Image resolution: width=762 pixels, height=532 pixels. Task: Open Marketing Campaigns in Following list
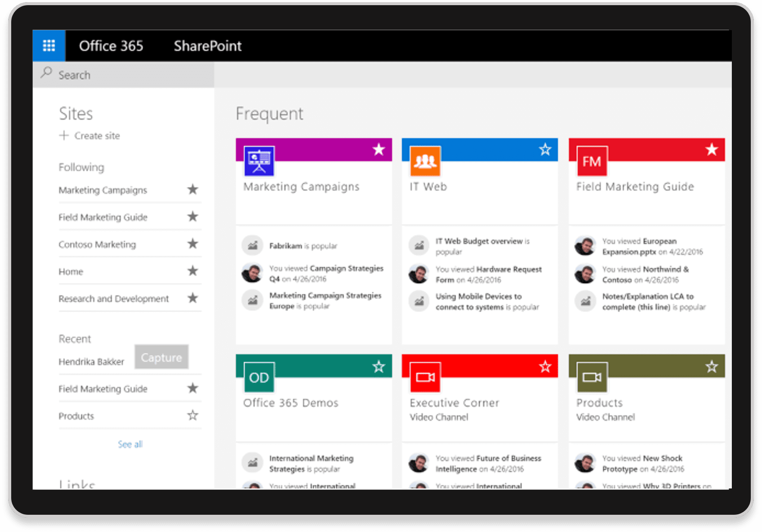point(103,190)
